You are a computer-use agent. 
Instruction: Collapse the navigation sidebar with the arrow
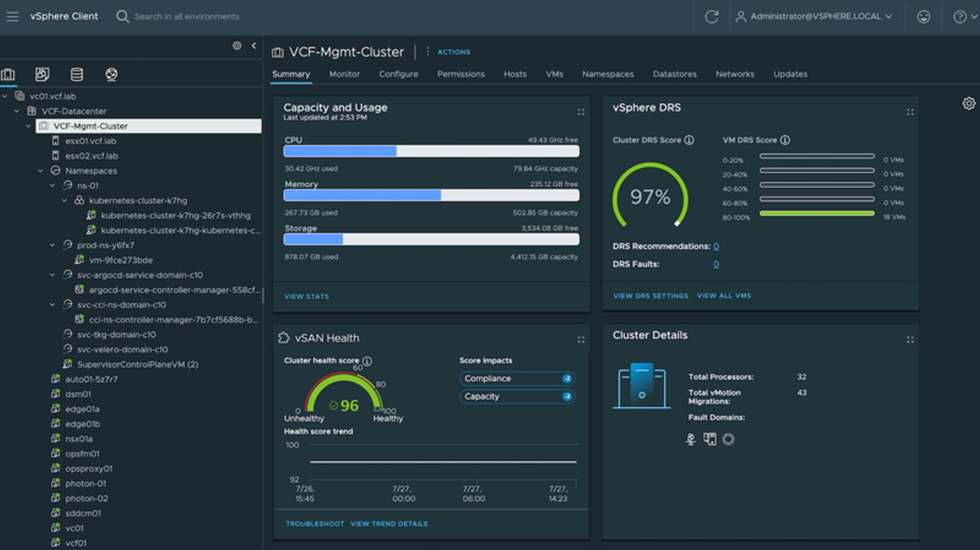(x=254, y=46)
